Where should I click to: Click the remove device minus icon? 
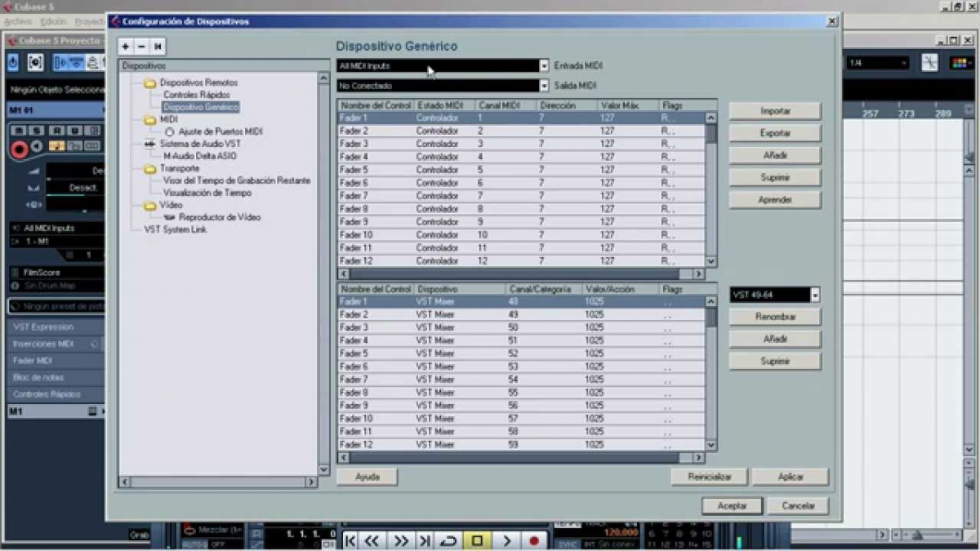pos(141,47)
